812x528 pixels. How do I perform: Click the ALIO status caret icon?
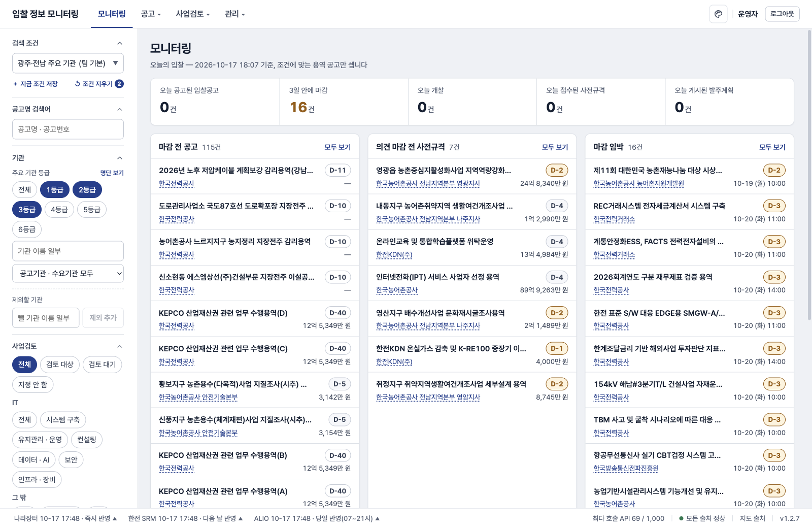pos(378,518)
